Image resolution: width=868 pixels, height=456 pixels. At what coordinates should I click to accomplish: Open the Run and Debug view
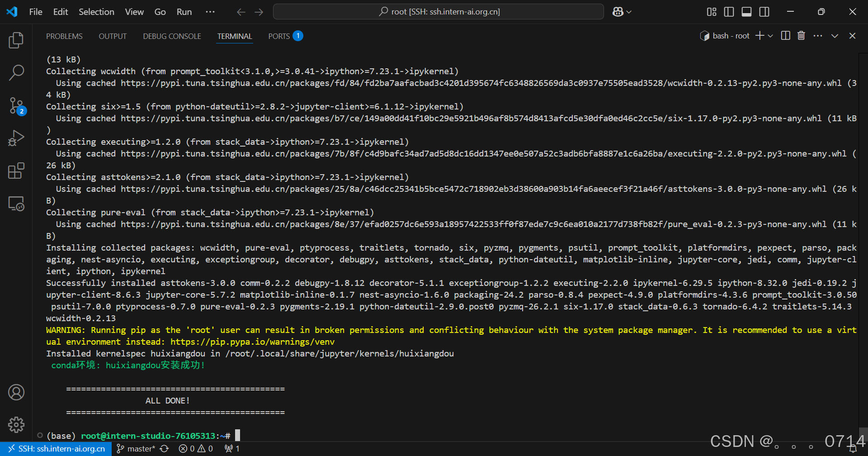tap(16, 138)
